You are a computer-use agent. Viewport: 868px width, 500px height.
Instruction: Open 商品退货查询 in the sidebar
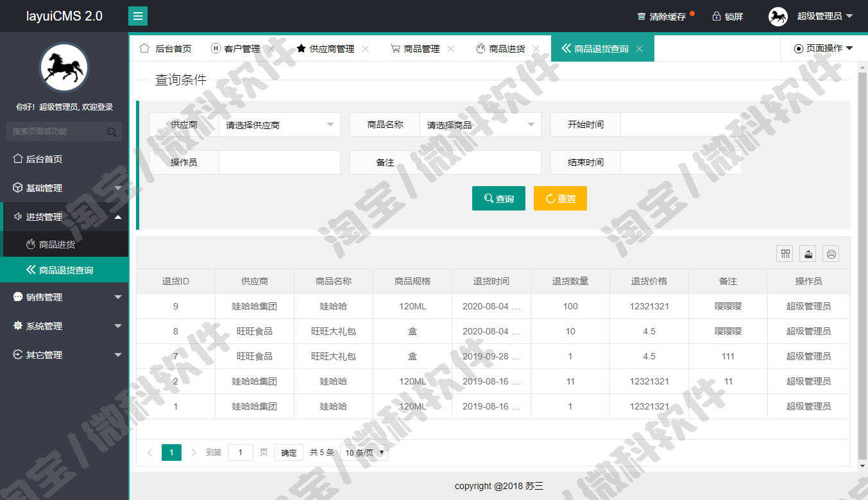click(x=64, y=270)
